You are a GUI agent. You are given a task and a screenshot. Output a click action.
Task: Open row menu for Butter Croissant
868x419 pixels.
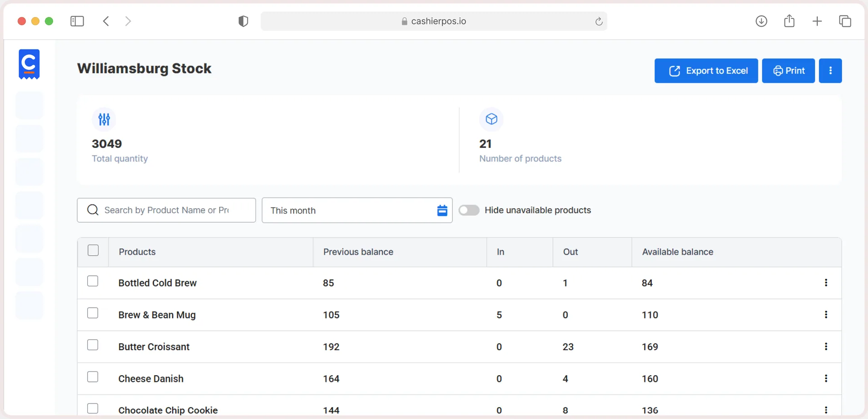click(x=826, y=347)
